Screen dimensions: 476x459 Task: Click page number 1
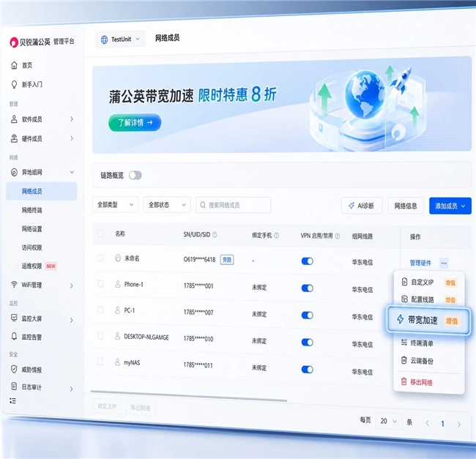[x=442, y=424]
